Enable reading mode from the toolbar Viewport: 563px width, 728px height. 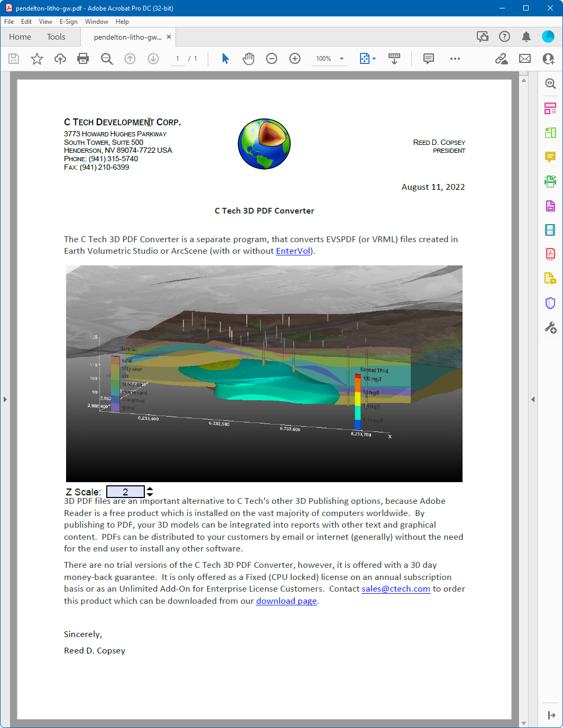(394, 59)
